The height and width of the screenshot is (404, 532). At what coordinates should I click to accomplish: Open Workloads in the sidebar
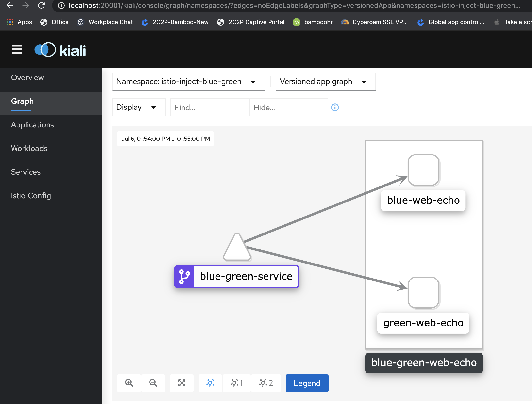[x=29, y=148]
